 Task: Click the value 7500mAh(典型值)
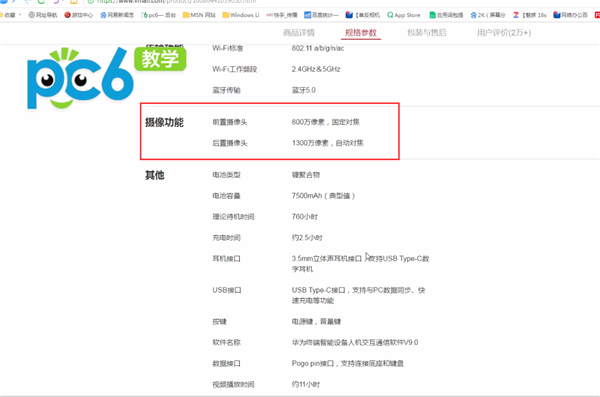click(x=323, y=196)
